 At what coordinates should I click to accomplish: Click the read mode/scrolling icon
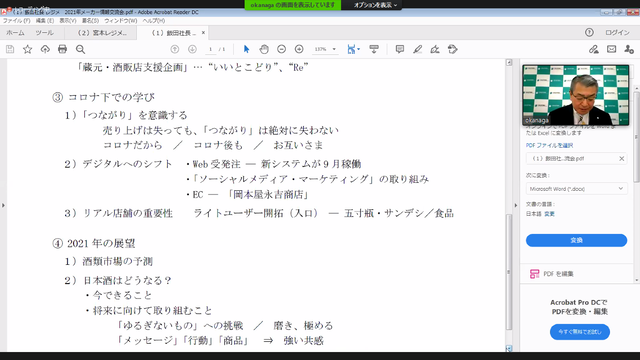[374, 49]
